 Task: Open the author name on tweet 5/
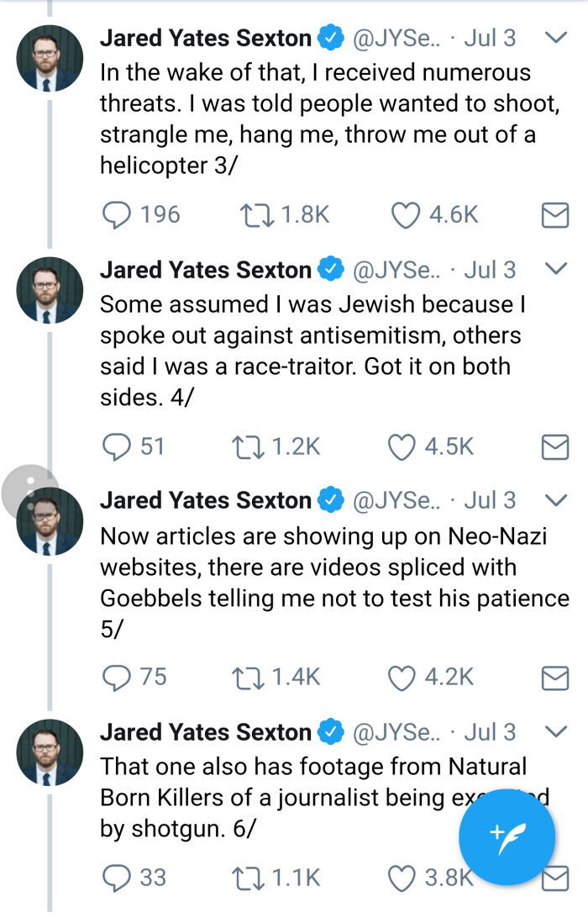click(205, 500)
